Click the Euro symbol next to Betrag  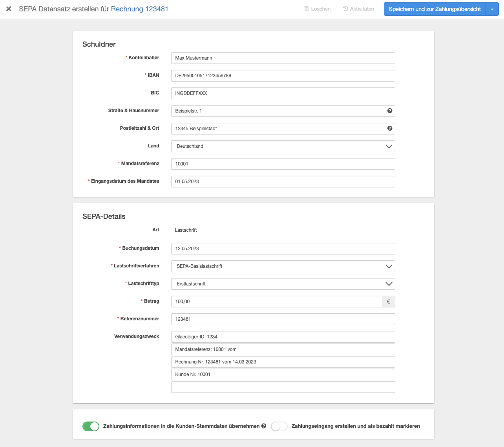click(388, 302)
